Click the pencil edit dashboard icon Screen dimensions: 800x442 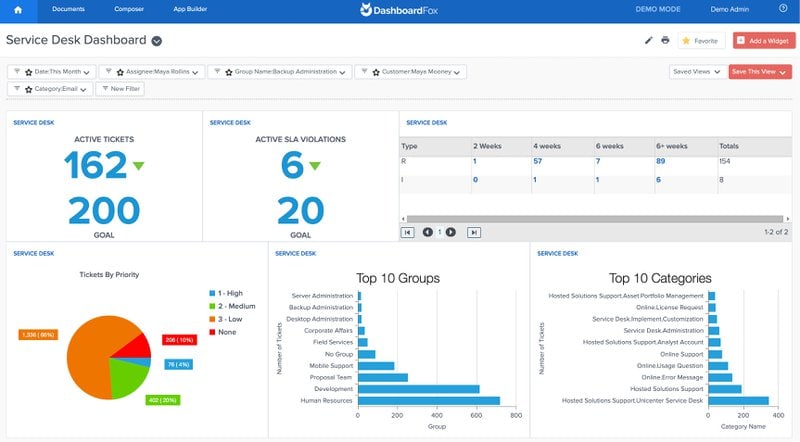point(648,40)
